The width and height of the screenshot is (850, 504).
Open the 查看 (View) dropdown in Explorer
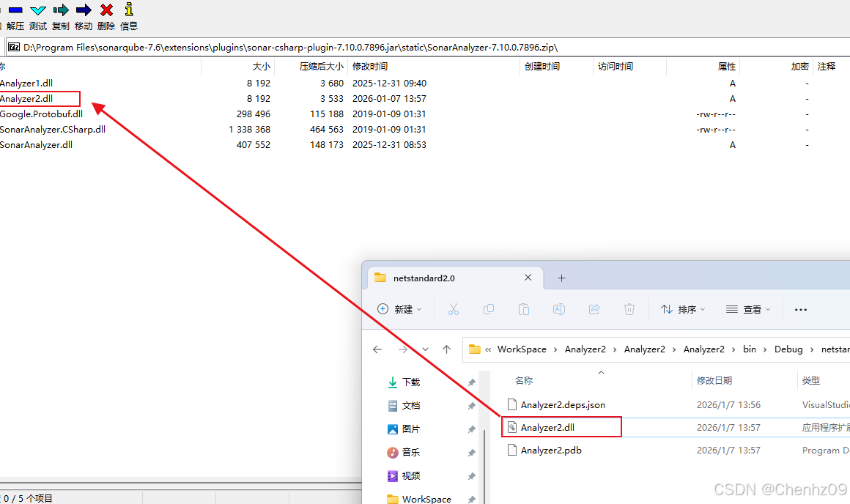[x=748, y=309]
